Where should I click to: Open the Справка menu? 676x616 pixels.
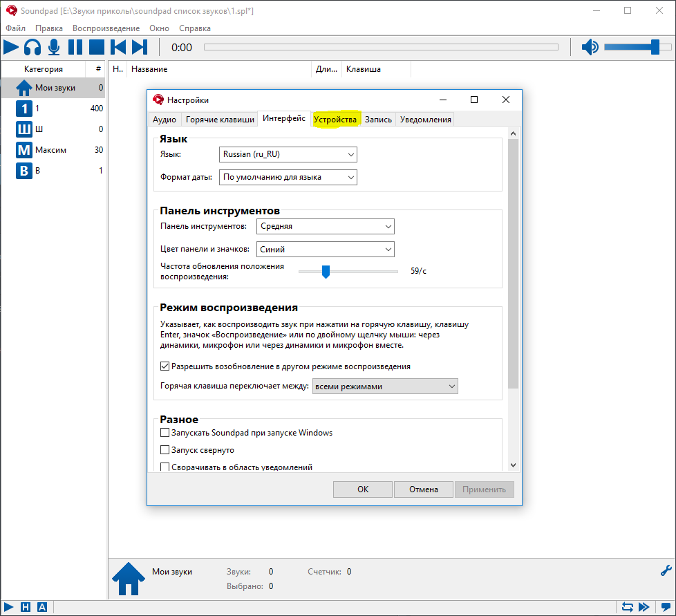click(x=195, y=28)
